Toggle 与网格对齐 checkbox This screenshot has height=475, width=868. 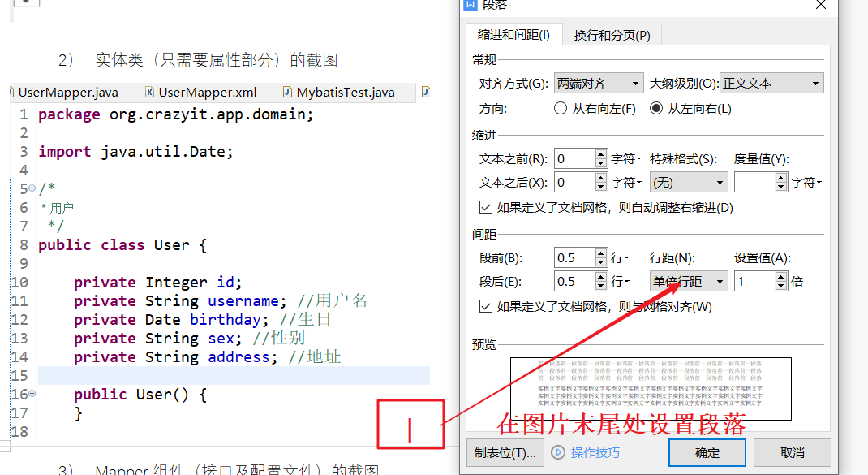485,306
